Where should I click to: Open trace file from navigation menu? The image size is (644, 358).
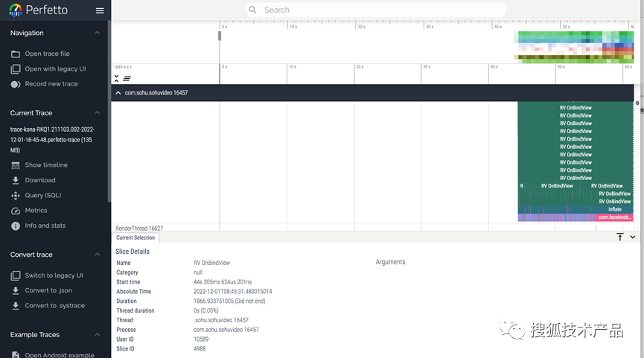pyautogui.click(x=47, y=54)
